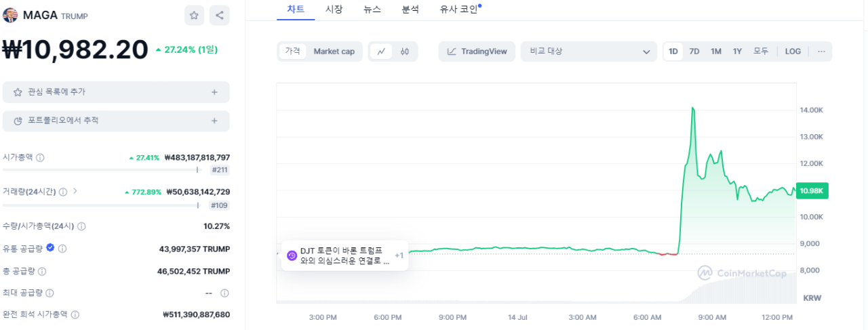Select the 7D time range
Viewport: 868px width, 330px height.
click(x=694, y=51)
